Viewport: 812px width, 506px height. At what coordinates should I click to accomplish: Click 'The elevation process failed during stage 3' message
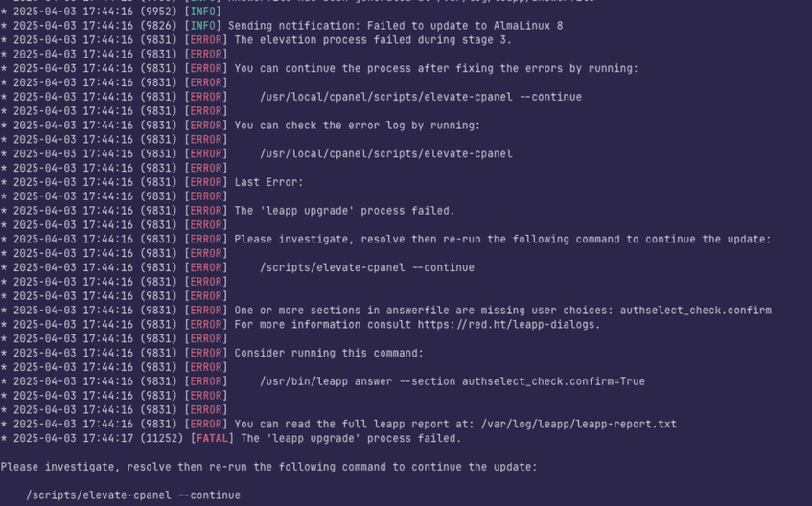click(373, 40)
